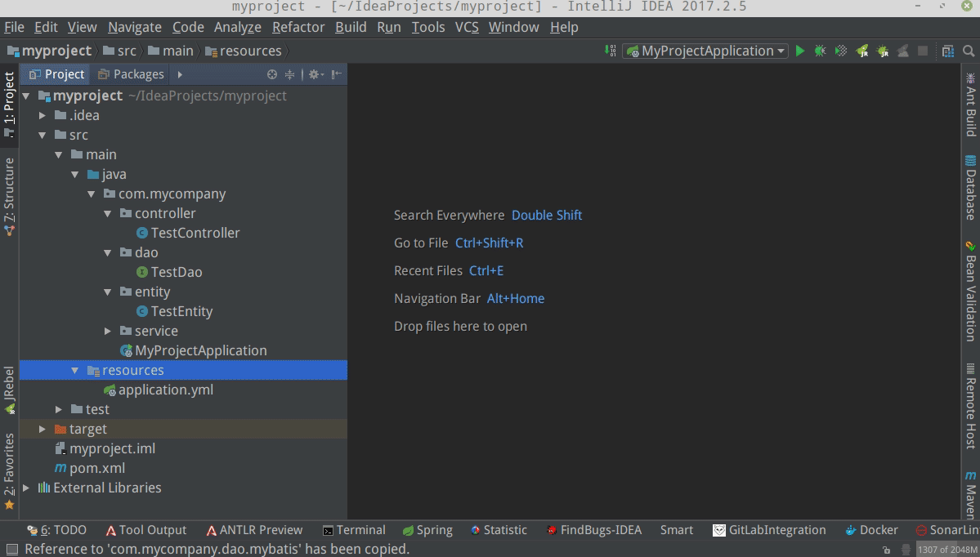The image size is (980, 557).
Task: Open MyProjectApplication Spring Boot class
Action: [194, 351]
